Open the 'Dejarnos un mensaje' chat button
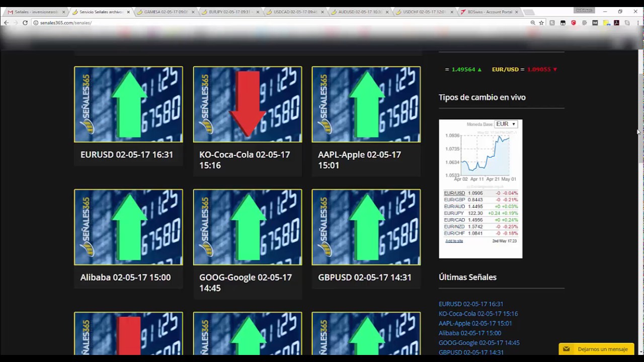Screen dimensions: 644x362 click(x=596, y=349)
